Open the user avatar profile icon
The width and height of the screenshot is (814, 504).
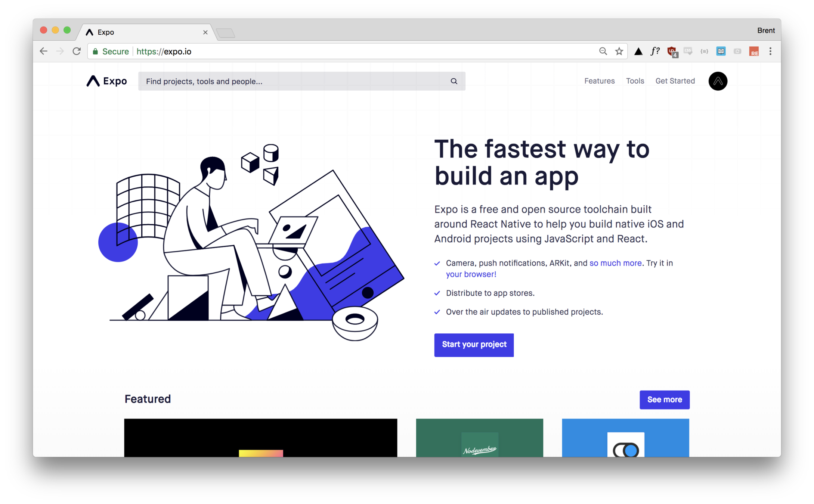(717, 81)
